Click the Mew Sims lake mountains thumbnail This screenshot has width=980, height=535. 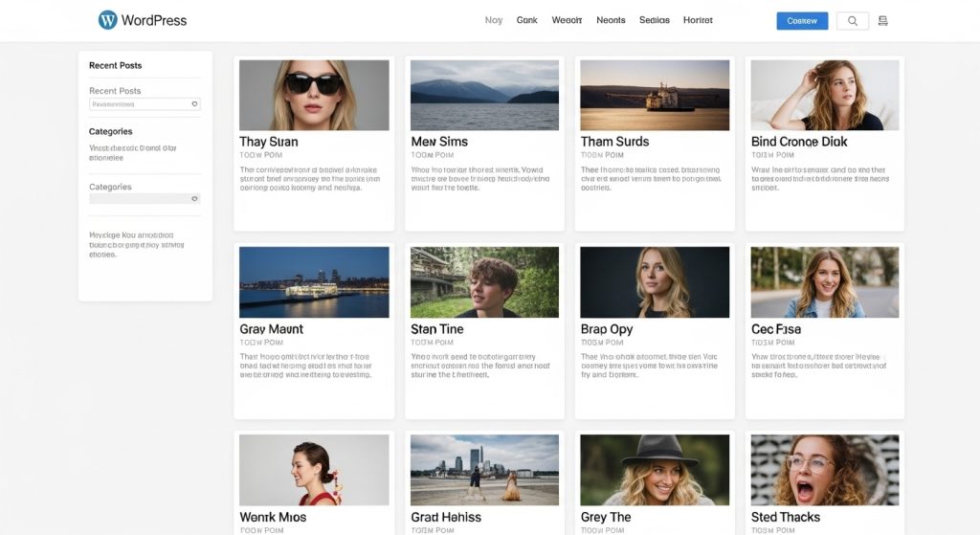(484, 95)
